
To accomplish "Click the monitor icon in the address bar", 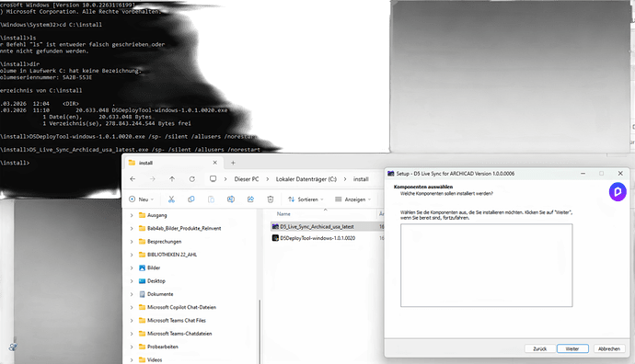I will (x=213, y=178).
